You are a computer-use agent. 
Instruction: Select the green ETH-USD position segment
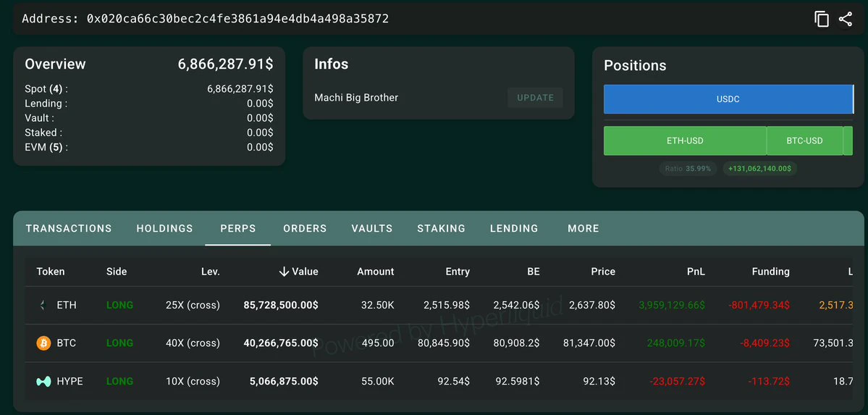point(685,141)
